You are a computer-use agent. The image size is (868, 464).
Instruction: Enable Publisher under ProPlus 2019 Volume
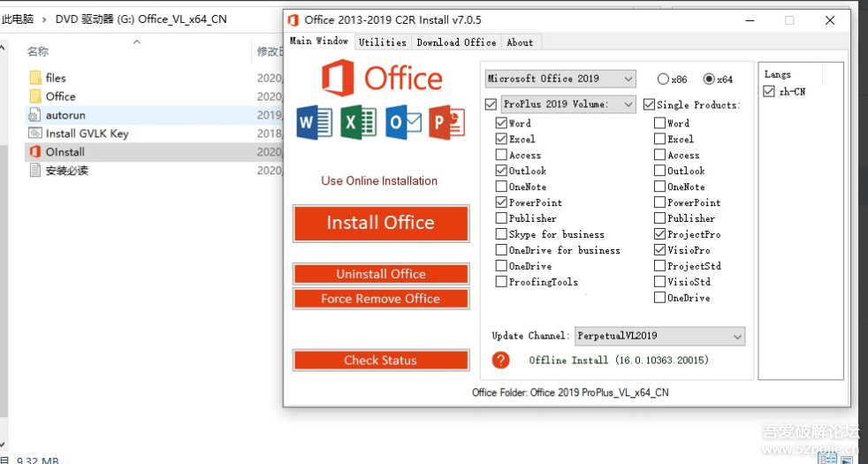501,218
